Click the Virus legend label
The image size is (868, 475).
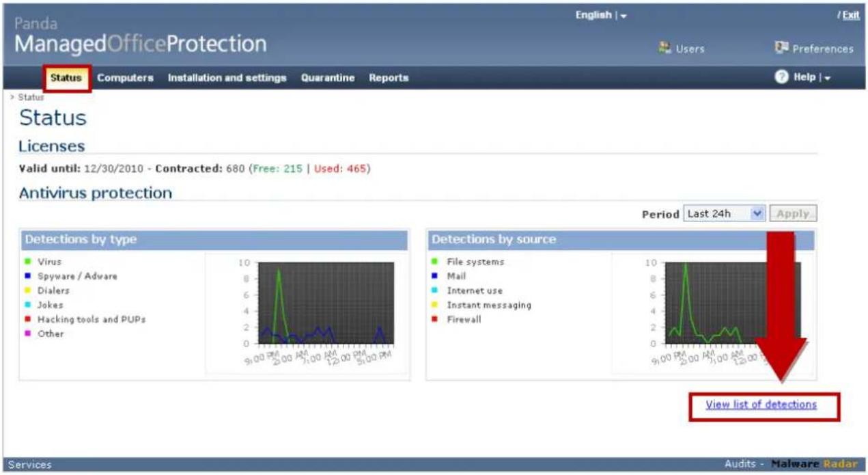[49, 262]
